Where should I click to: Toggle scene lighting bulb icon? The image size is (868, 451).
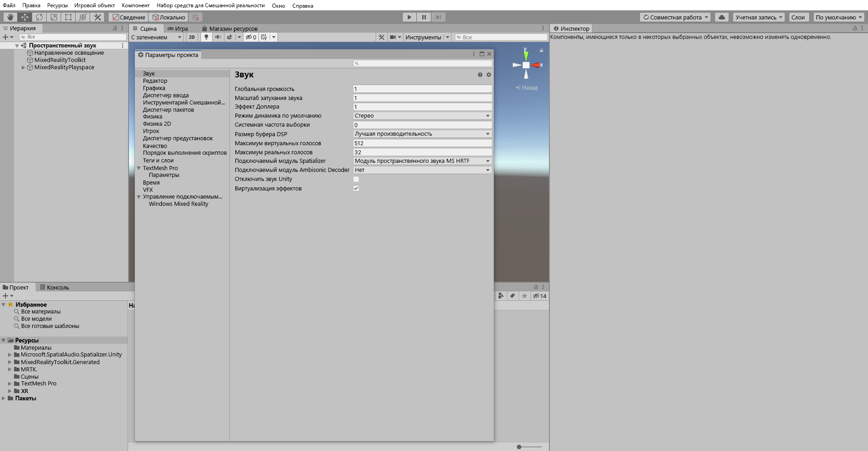tap(206, 37)
